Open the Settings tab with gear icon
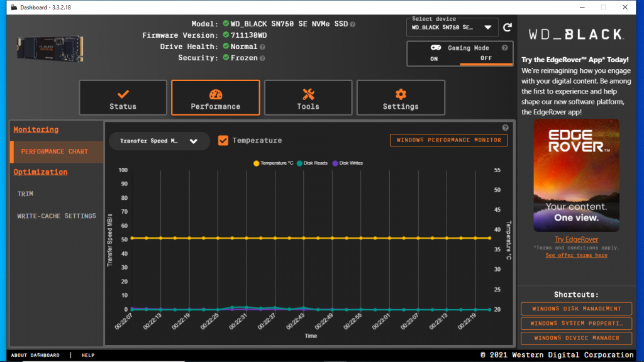This screenshot has width=644, height=362. point(401,98)
